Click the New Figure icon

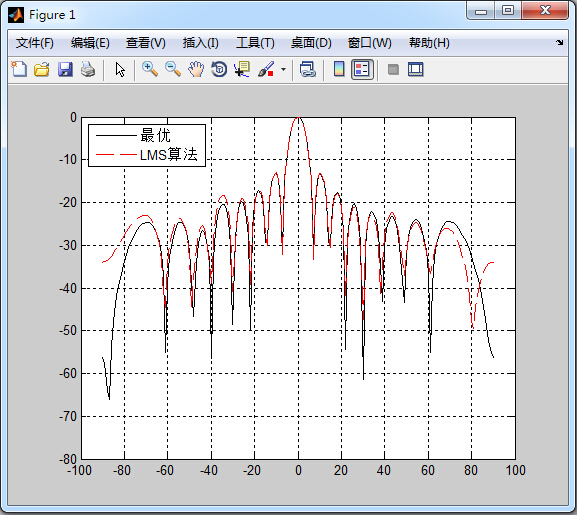click(x=19, y=69)
